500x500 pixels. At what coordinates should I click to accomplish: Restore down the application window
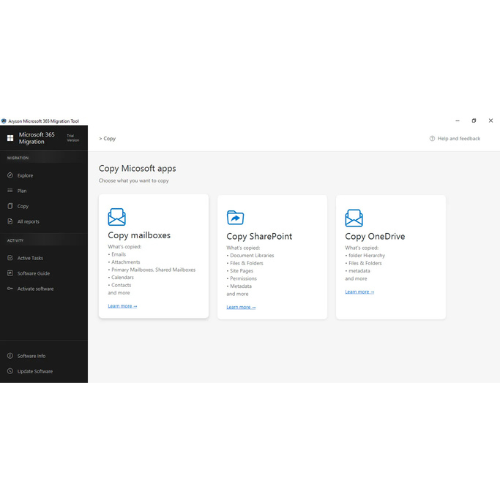click(x=474, y=121)
